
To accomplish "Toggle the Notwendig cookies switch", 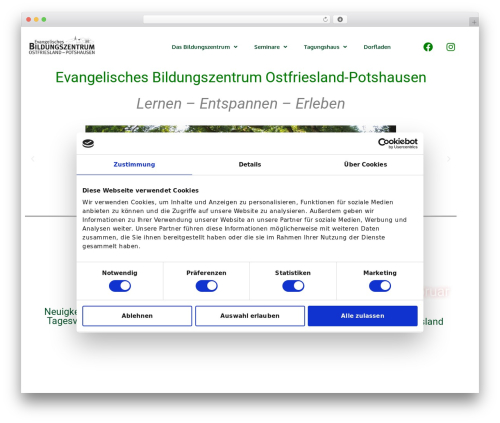I will click(120, 286).
